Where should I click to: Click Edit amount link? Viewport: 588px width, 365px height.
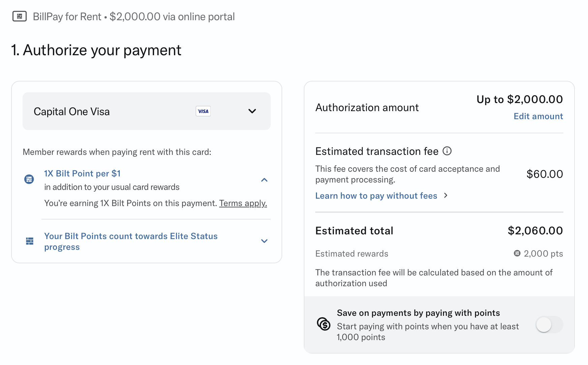click(538, 116)
